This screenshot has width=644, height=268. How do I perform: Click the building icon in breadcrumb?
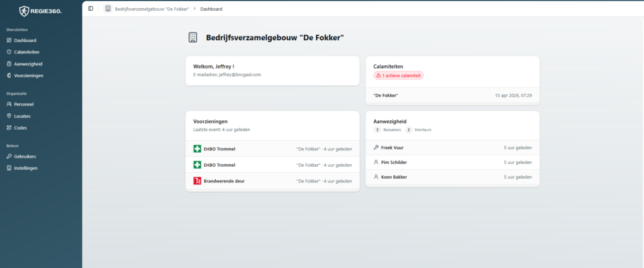tap(108, 9)
